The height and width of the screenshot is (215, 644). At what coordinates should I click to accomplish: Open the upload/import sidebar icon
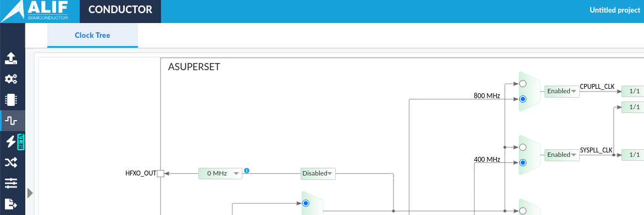pyautogui.click(x=11, y=58)
